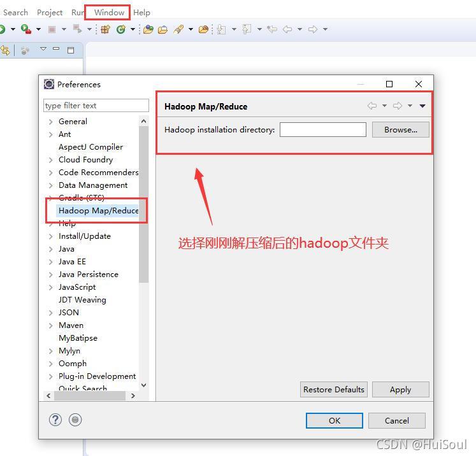This screenshot has height=456, width=476.
Task: Select Java Persistence in preferences tree
Action: pos(89,274)
